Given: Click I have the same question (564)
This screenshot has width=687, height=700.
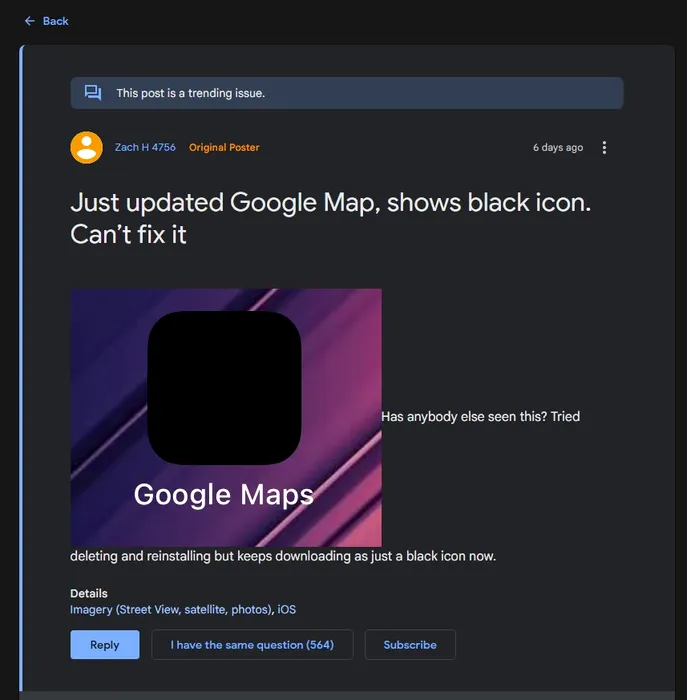Looking at the screenshot, I should [x=252, y=645].
